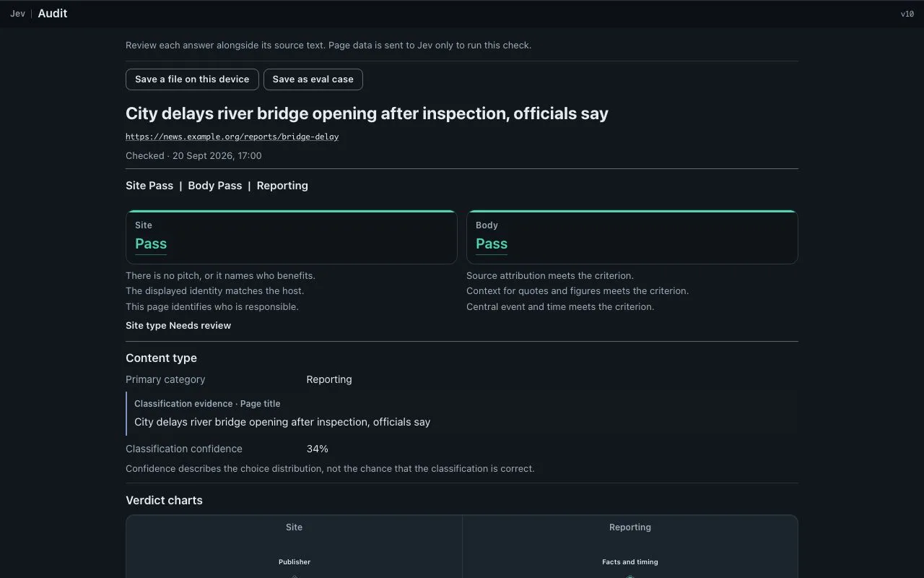Click the 'Primary category' label

click(x=165, y=380)
